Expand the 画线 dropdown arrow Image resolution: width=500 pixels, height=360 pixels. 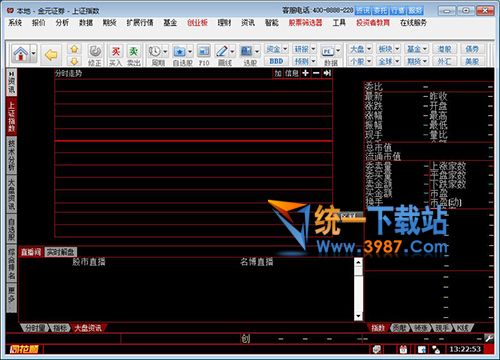tap(232, 52)
